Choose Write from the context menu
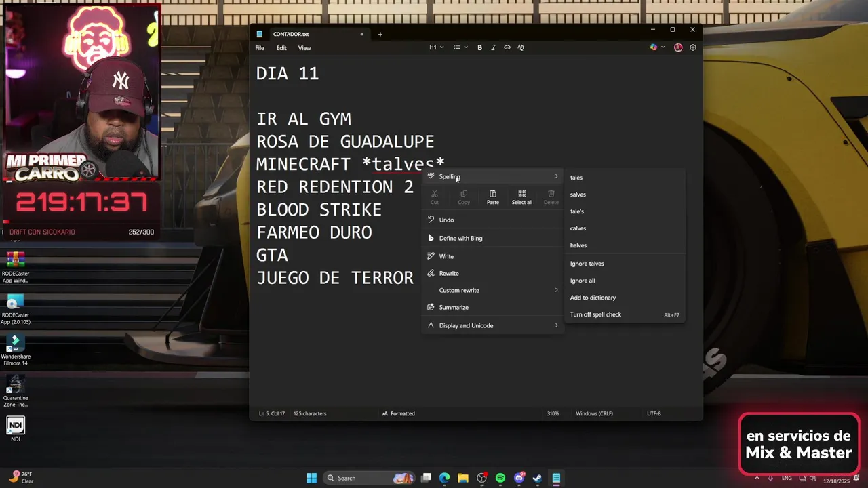This screenshot has width=868, height=488. click(x=493, y=256)
